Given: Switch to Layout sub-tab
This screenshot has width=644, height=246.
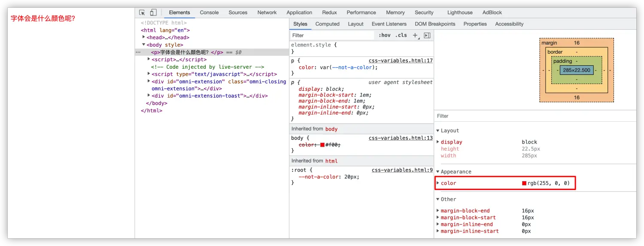Looking at the screenshot, I should (355, 24).
